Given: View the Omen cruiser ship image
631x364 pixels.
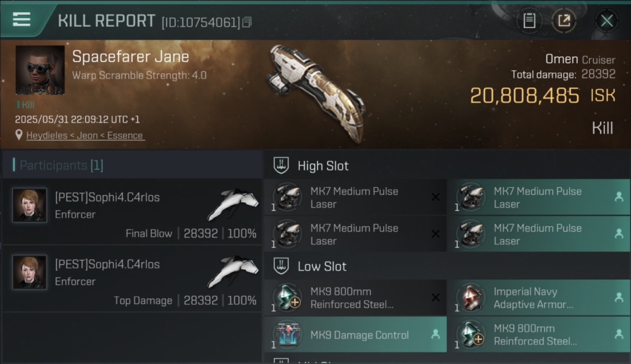Looking at the screenshot, I should pyautogui.click(x=316, y=93).
